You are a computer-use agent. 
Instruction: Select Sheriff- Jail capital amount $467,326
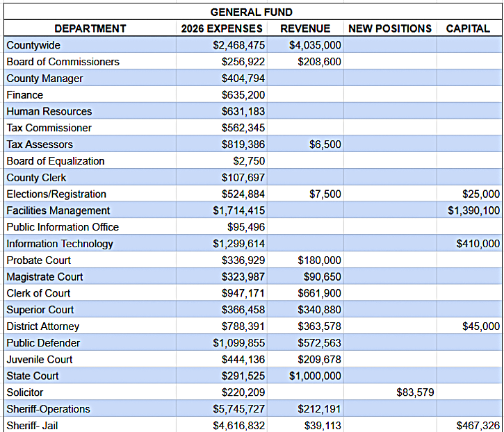click(478, 425)
